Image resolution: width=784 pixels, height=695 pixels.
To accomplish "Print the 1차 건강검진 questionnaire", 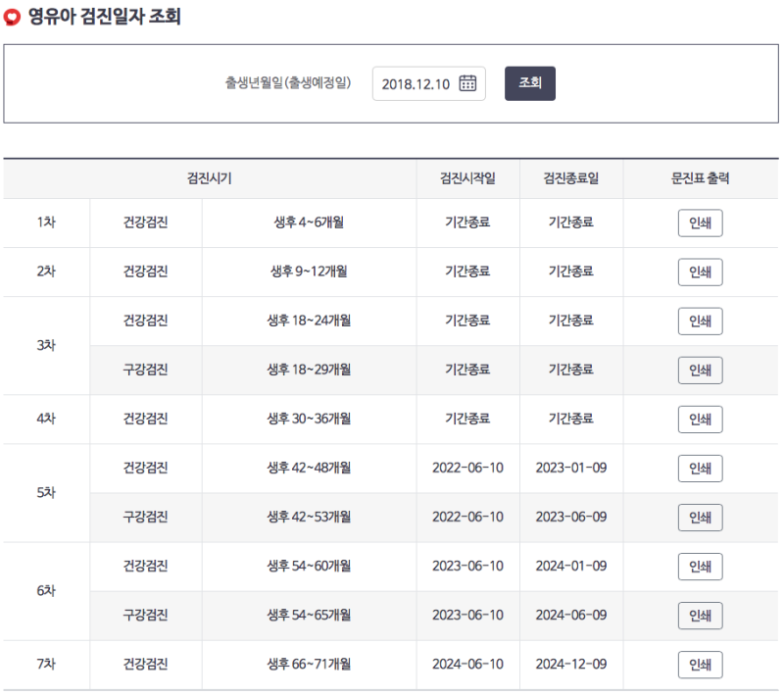I will 700,223.
